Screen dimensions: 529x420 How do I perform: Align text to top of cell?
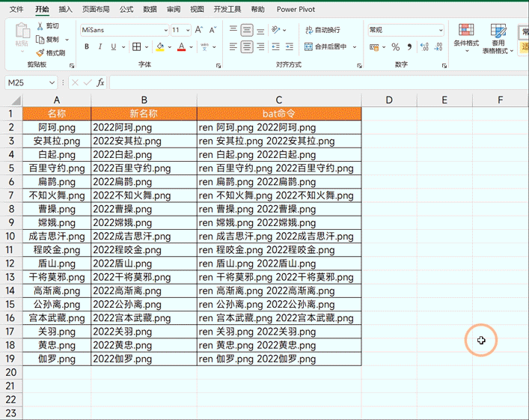233,30
